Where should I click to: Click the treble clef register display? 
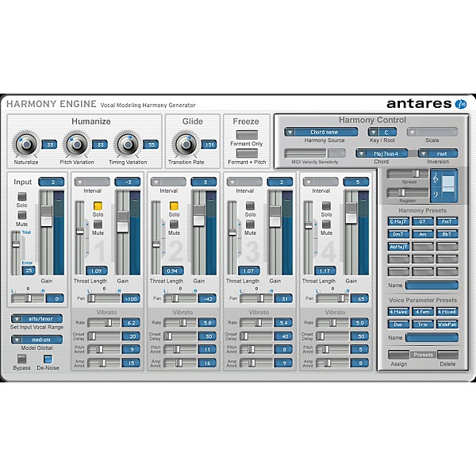point(444,186)
